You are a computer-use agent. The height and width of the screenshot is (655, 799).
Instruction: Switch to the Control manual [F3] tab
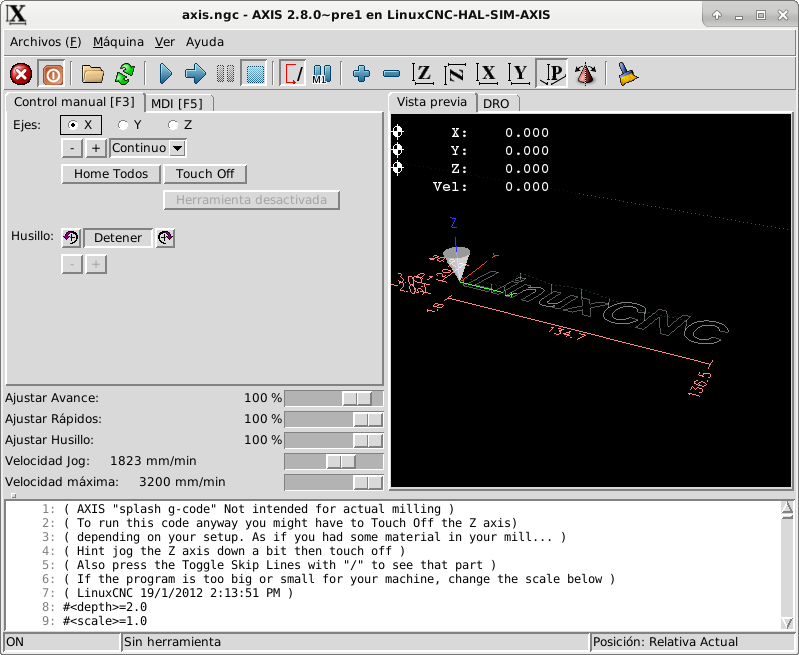tap(74, 102)
